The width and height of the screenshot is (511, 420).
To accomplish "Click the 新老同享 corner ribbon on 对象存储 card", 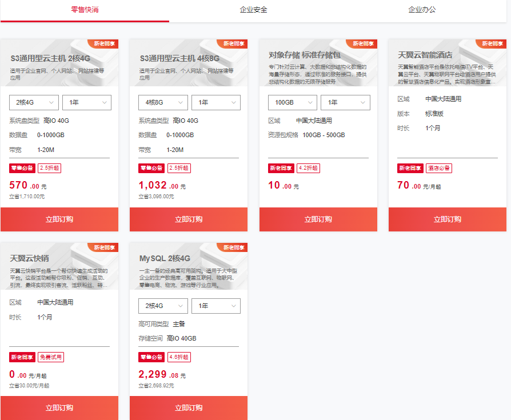I will point(362,43).
